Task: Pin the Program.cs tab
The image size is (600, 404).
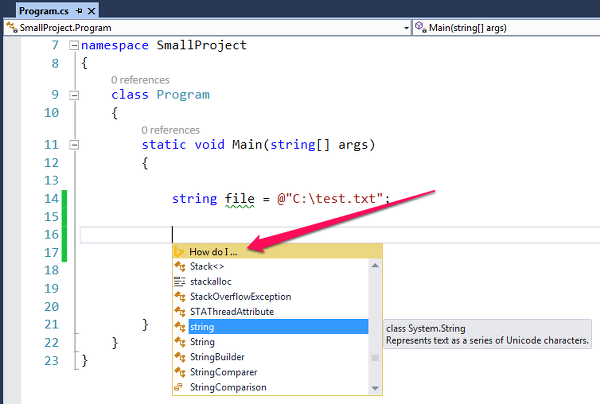Action: point(79,11)
